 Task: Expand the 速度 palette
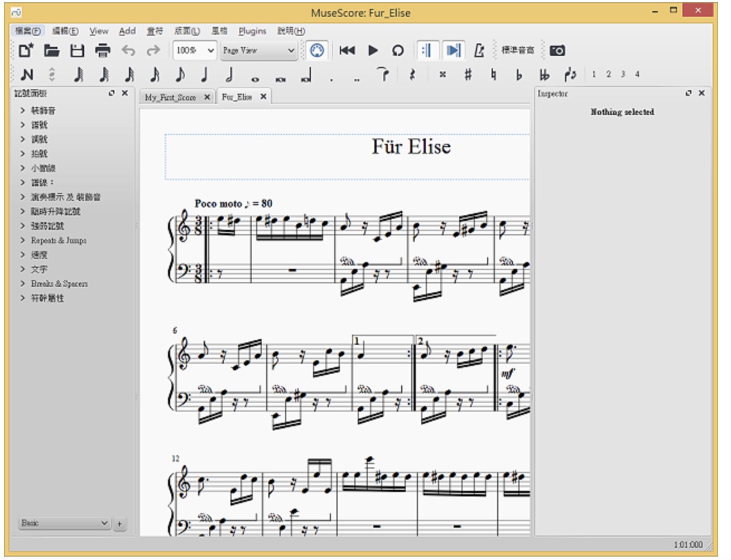pos(39,255)
